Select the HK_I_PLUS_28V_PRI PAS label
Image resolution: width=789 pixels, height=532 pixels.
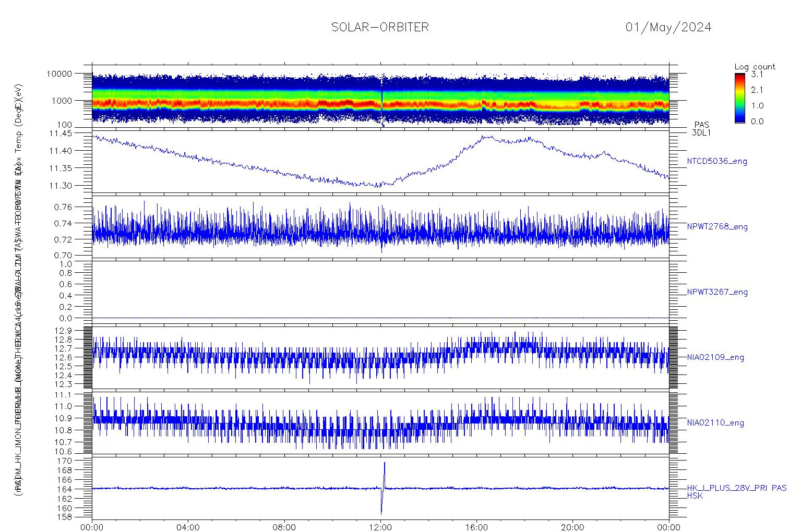coord(736,488)
